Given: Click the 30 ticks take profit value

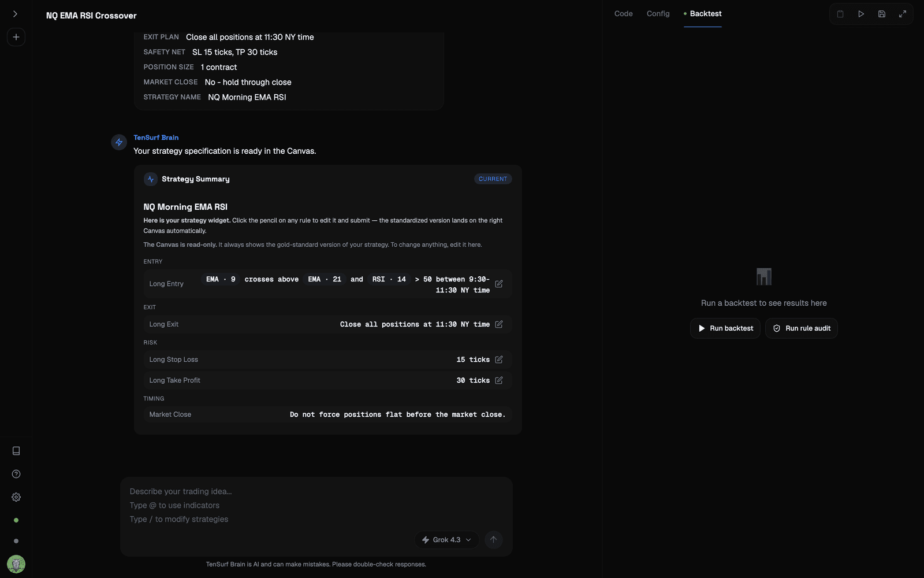Looking at the screenshot, I should (x=473, y=380).
